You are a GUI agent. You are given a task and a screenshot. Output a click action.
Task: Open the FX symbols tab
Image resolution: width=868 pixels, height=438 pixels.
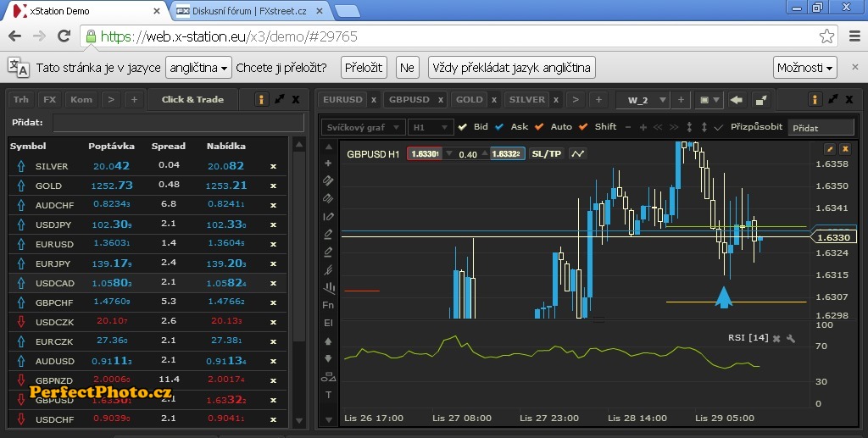point(50,100)
